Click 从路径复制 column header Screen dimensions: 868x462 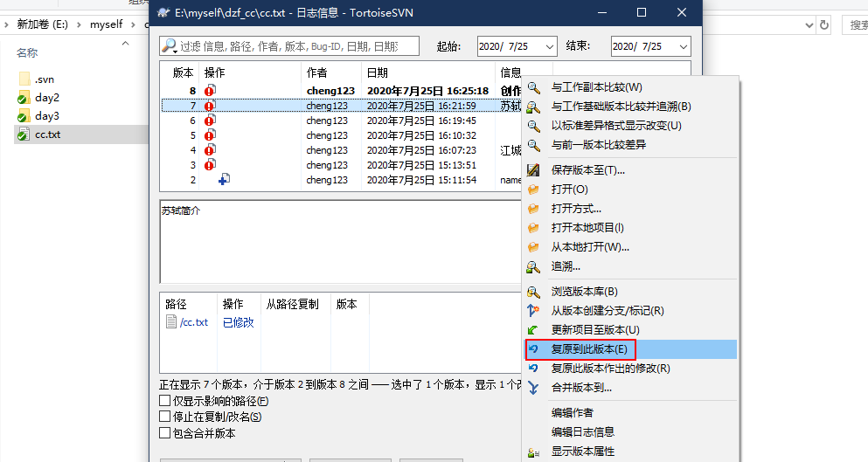tap(292, 304)
